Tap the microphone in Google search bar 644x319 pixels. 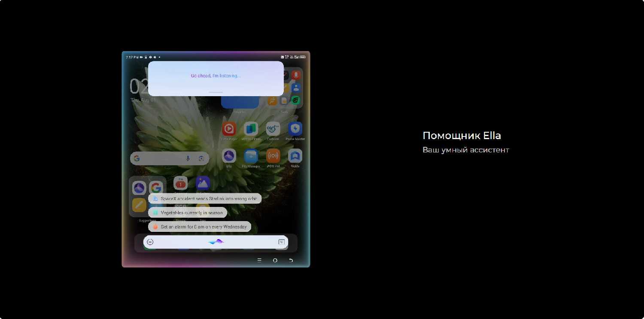pyautogui.click(x=188, y=158)
